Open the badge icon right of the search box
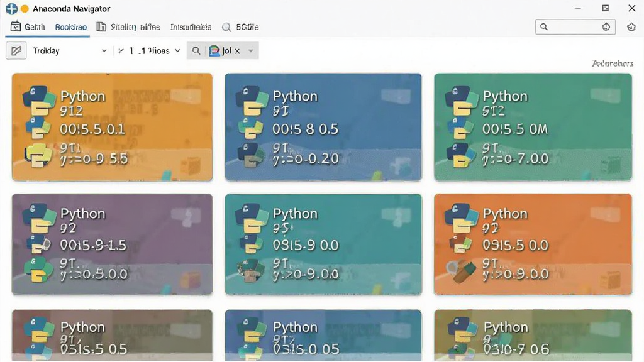Viewport: 644px width, 362px height. (631, 27)
